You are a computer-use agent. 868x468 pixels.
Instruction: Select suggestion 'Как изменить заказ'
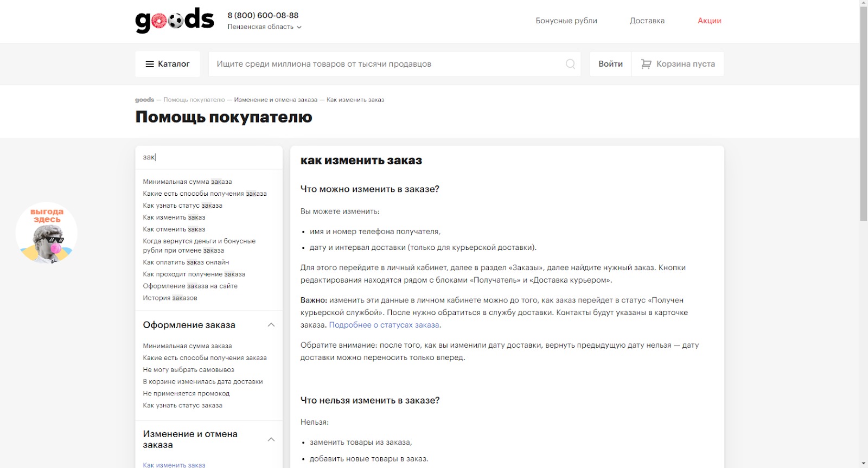(174, 217)
